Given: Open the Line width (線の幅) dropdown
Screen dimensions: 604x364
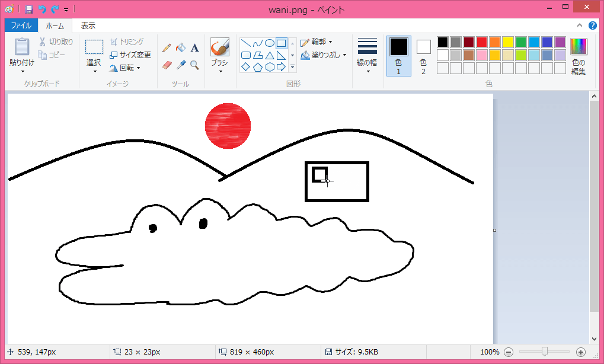Looking at the screenshot, I should point(367,56).
